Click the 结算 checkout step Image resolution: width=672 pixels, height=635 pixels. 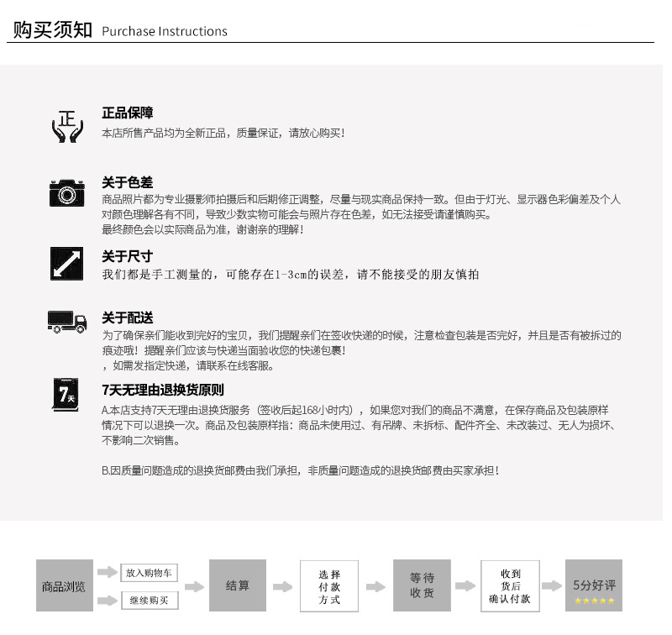click(238, 585)
